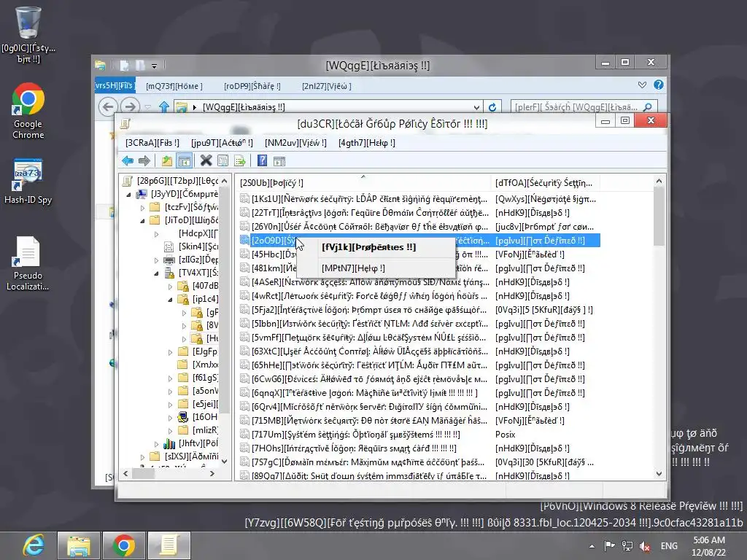Refresh the Explorer window's address bar
The height and width of the screenshot is (560, 747).
[x=492, y=107]
